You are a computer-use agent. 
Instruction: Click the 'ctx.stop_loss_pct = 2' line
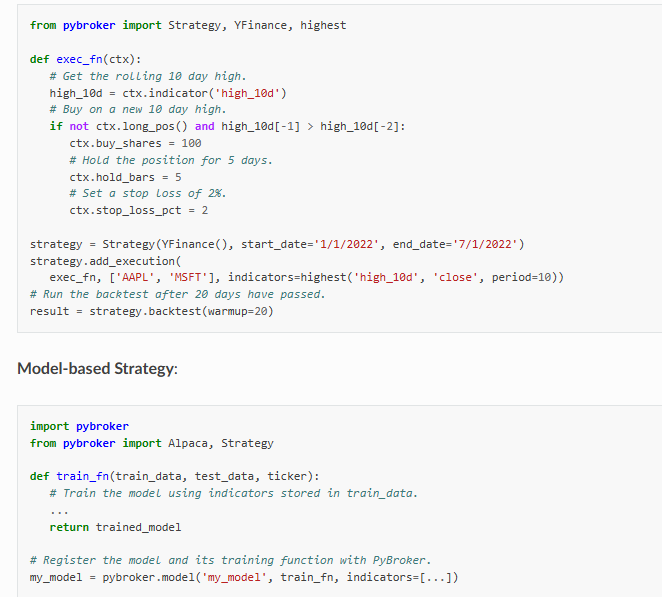[138, 211]
